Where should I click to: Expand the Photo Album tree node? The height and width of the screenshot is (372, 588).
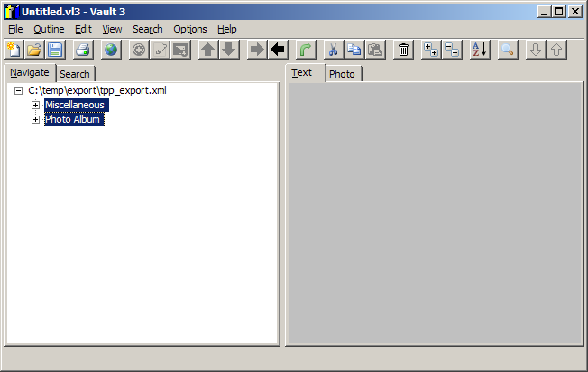pos(36,120)
